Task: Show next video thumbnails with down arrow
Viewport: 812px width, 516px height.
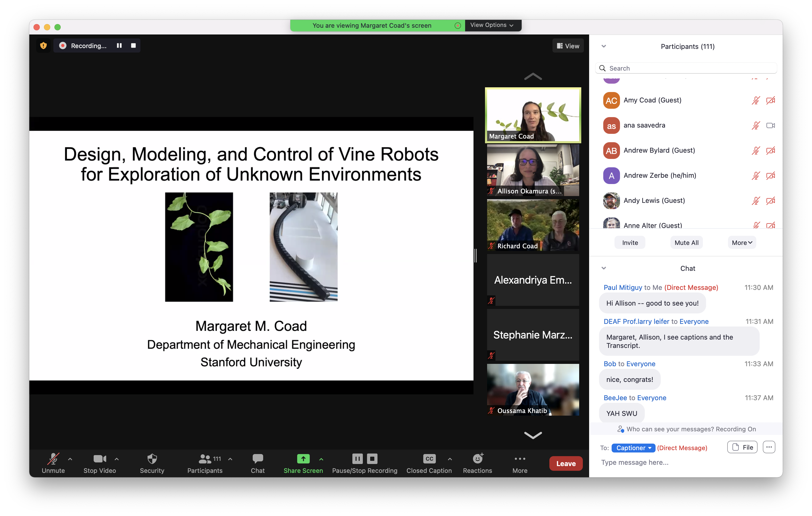Action: [x=533, y=435]
